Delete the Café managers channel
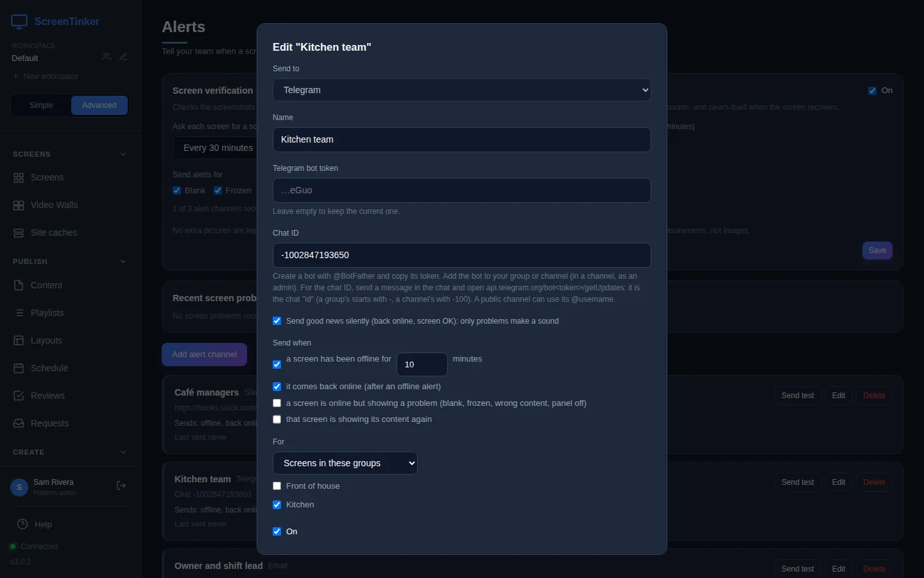The image size is (924, 578). tap(874, 396)
